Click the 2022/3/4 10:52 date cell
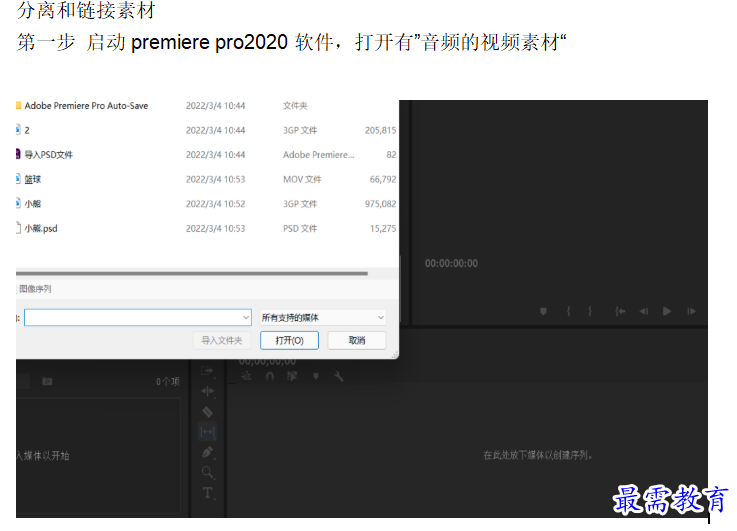737x531 pixels. (x=215, y=203)
